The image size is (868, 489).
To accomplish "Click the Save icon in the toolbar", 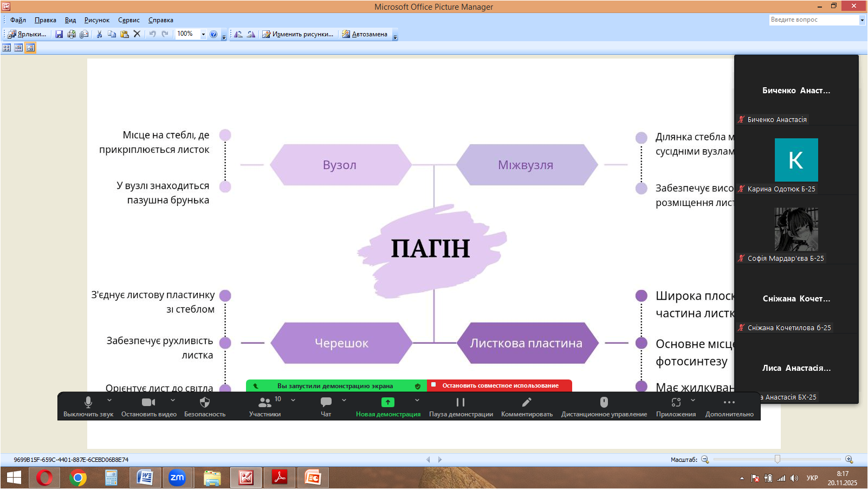I will 59,34.
